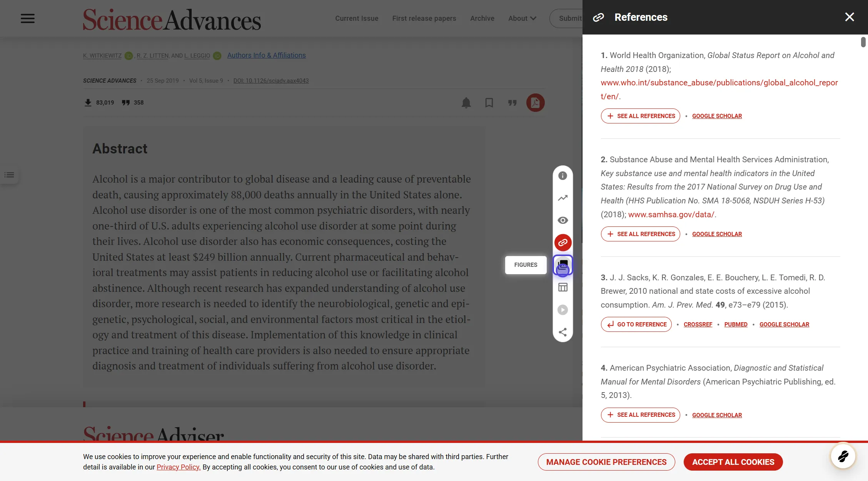Click Manage Cookie Preferences button
The width and height of the screenshot is (868, 481).
[606, 462]
